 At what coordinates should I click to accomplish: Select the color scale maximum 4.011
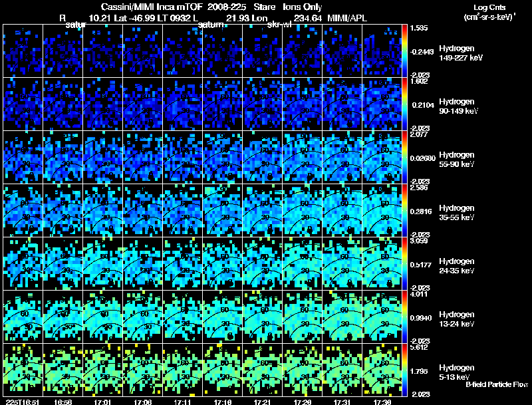coord(419,295)
